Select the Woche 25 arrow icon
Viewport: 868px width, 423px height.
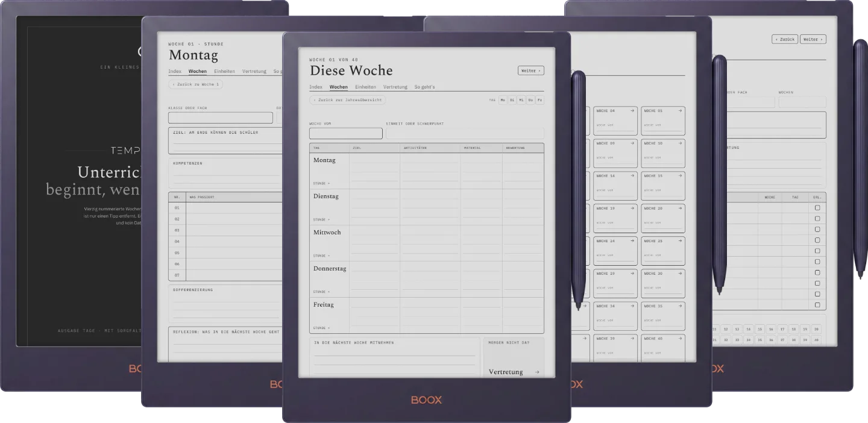coord(680,240)
